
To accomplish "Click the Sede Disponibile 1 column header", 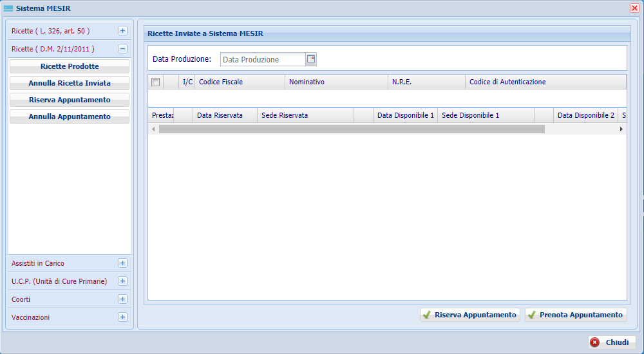I will pos(486,115).
